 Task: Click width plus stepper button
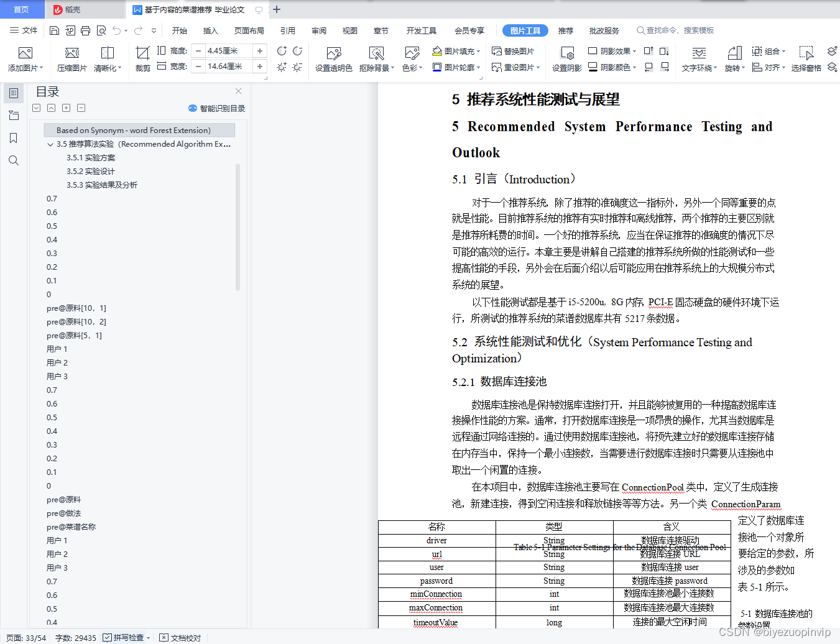click(260, 67)
